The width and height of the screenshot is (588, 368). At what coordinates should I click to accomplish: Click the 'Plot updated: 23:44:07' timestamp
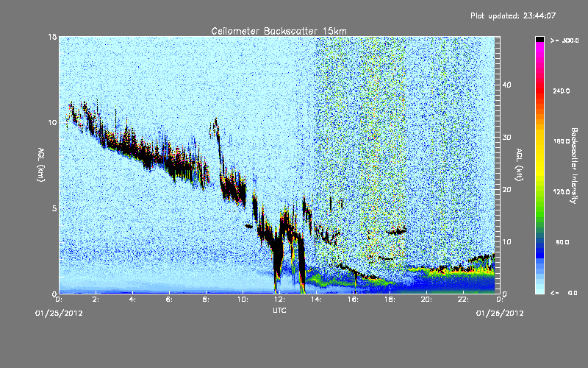coord(513,15)
